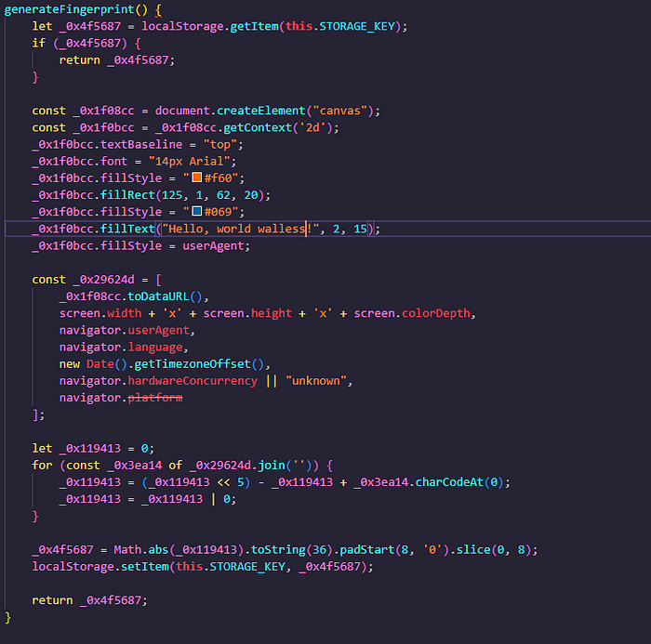
Task: Click the hardwareConcurrency property
Action: tap(193, 381)
